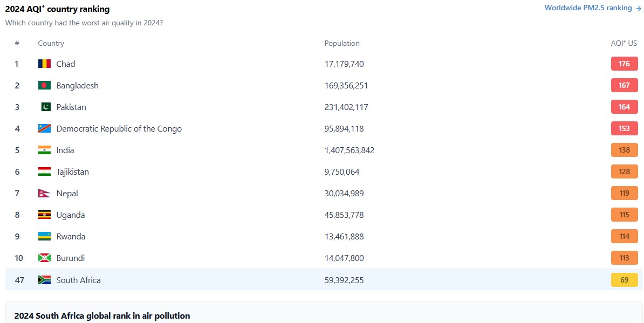Select the Burundi country name
The width and height of the screenshot is (644, 323).
[x=70, y=258]
